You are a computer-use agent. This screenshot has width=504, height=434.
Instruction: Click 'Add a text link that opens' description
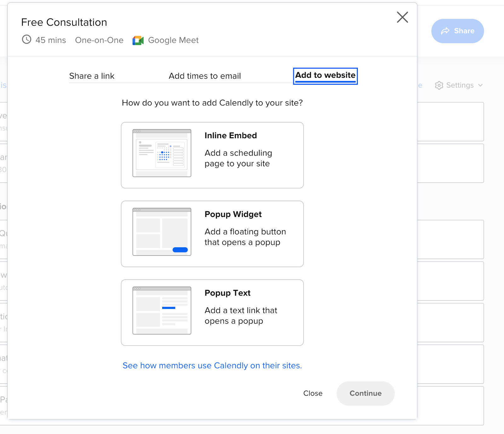(x=241, y=316)
